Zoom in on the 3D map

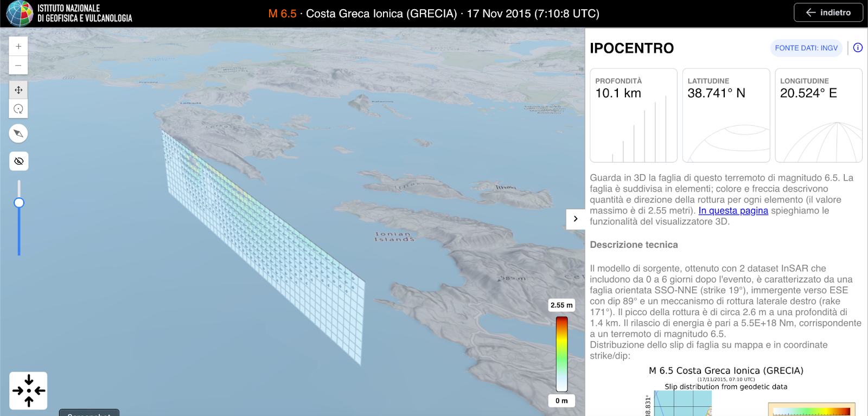click(18, 47)
